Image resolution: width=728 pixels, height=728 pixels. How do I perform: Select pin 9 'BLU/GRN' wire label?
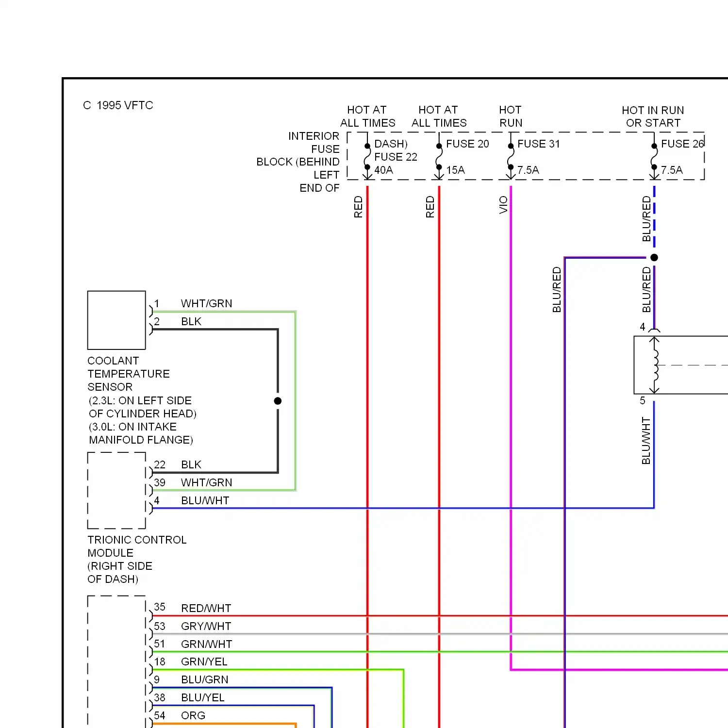pos(204,679)
